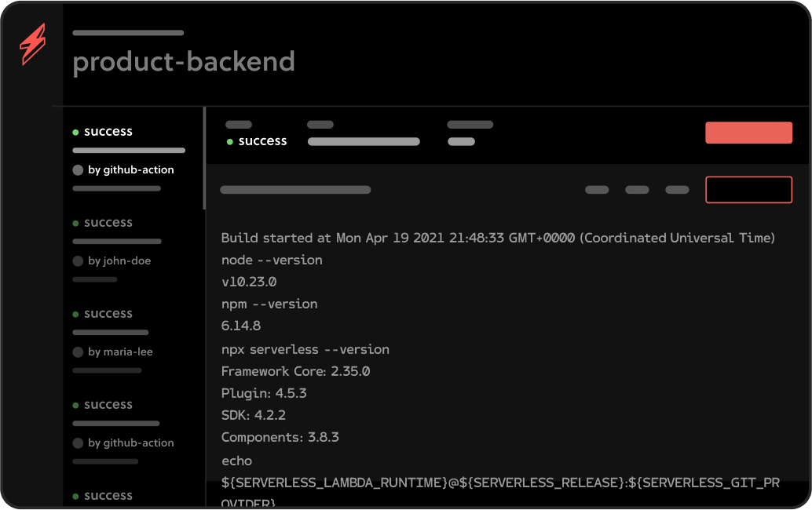
Task: Toggle the success status dot on the top sidebar build
Action: pyautogui.click(x=75, y=131)
